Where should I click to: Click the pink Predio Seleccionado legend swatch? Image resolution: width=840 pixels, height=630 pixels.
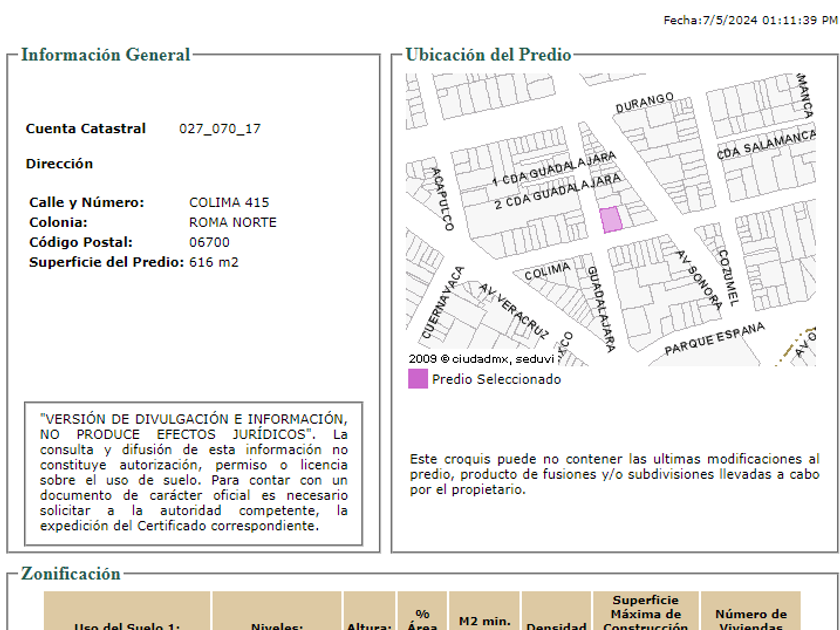417,379
